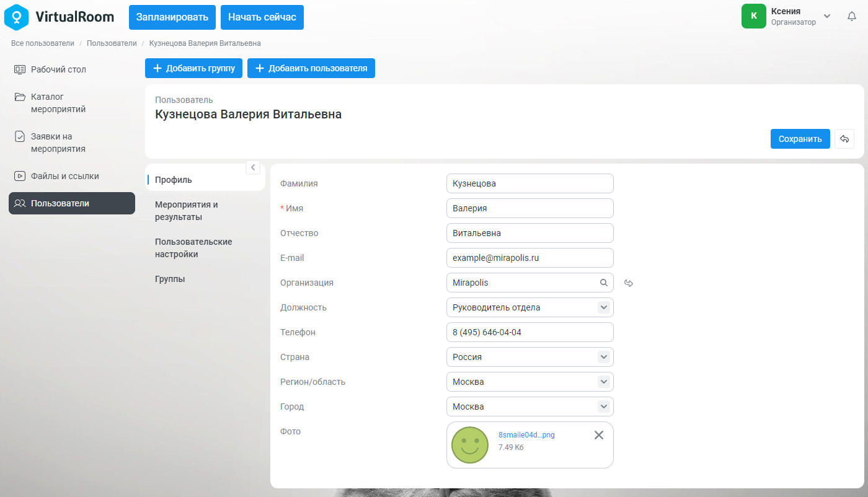This screenshot has width=868, height=497.
Task: Click the Фамилия input field
Action: pyautogui.click(x=530, y=183)
